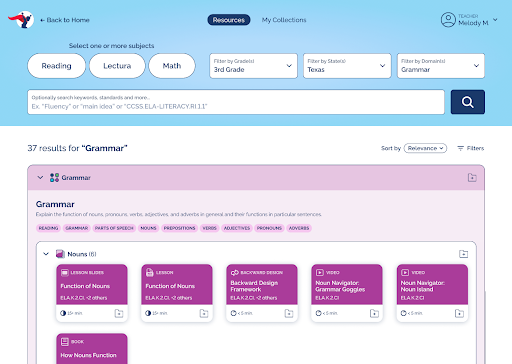512x364 pixels.
Task: Click the PARTS OF SPEECH tag
Action: [x=114, y=228]
